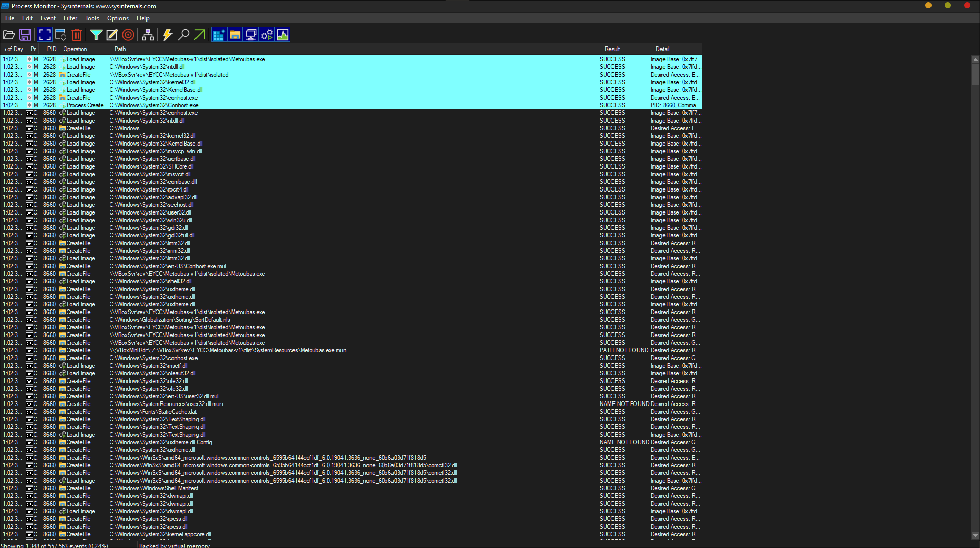Open Find with the magnifier icon
The width and height of the screenshot is (980, 548).
point(184,35)
